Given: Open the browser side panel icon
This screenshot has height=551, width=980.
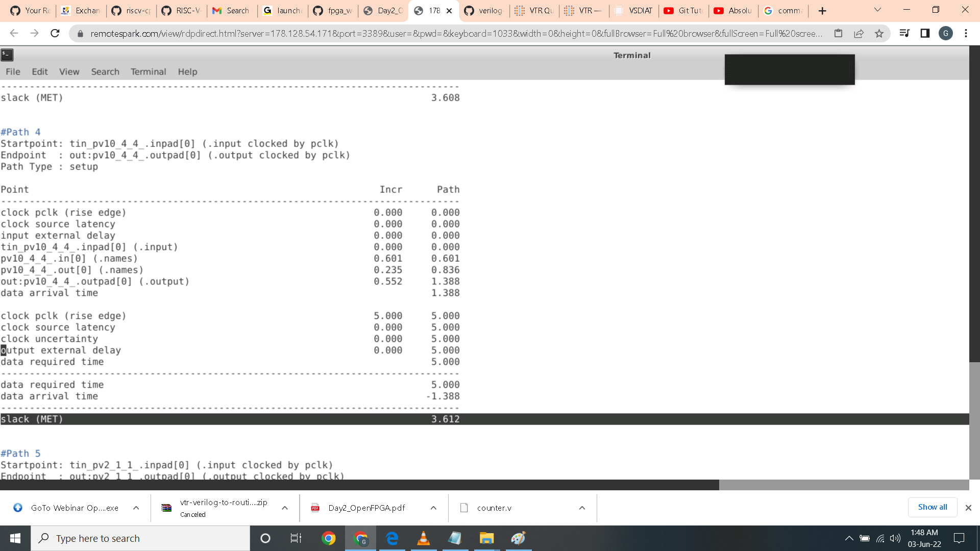Looking at the screenshot, I should [x=925, y=34].
